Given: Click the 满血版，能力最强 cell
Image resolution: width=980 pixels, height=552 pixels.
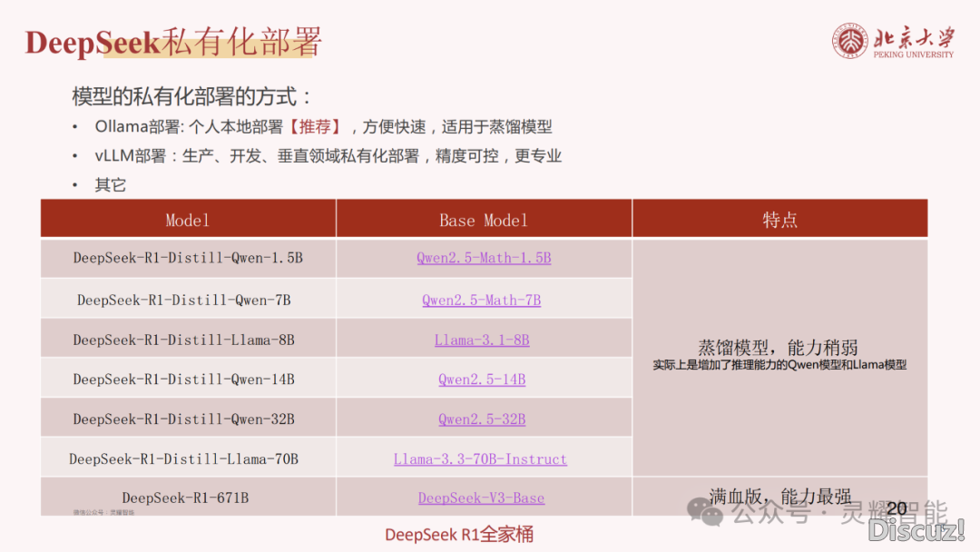Looking at the screenshot, I should (x=780, y=497).
